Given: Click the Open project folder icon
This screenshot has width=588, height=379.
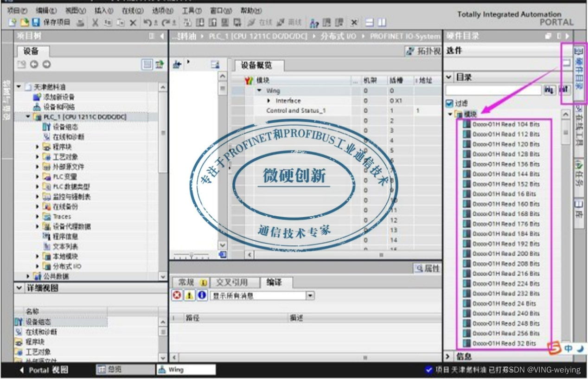Looking at the screenshot, I should tap(24, 22).
